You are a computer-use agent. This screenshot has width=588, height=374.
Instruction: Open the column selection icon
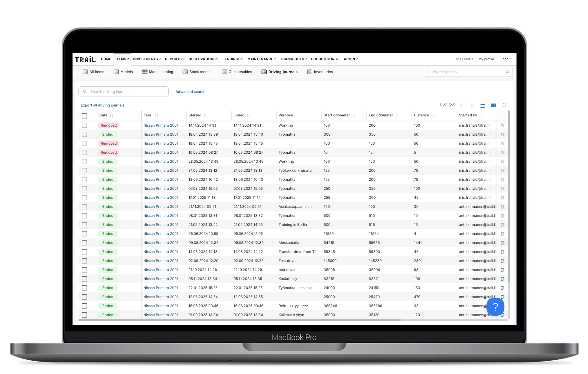(x=493, y=105)
